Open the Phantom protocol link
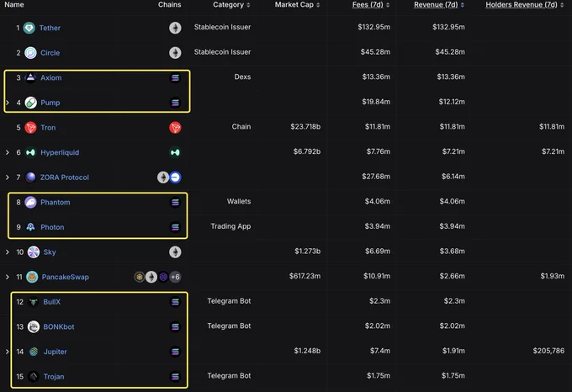Image resolution: width=572 pixels, height=392 pixels. pyautogui.click(x=55, y=202)
